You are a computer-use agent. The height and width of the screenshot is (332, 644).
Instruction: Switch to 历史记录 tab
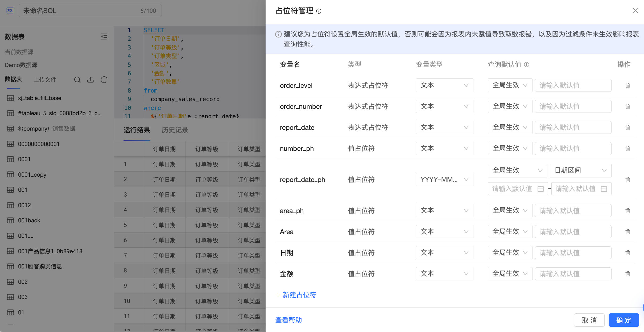pos(175,130)
